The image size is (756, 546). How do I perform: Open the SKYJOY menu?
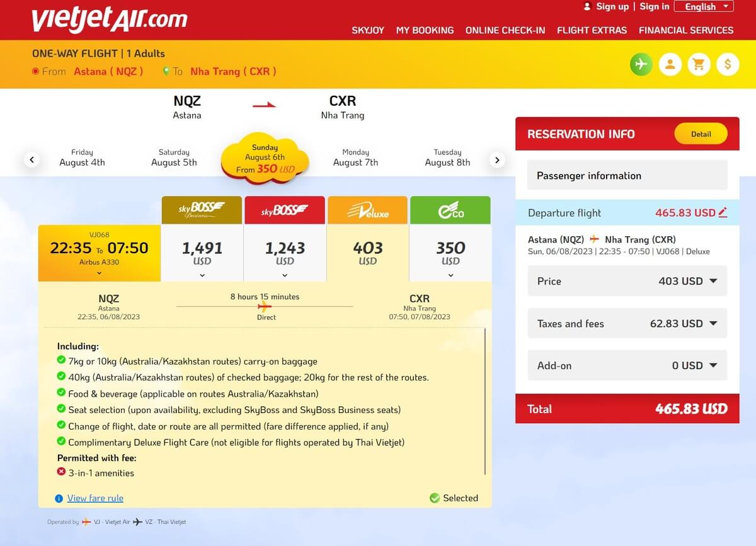(x=368, y=30)
